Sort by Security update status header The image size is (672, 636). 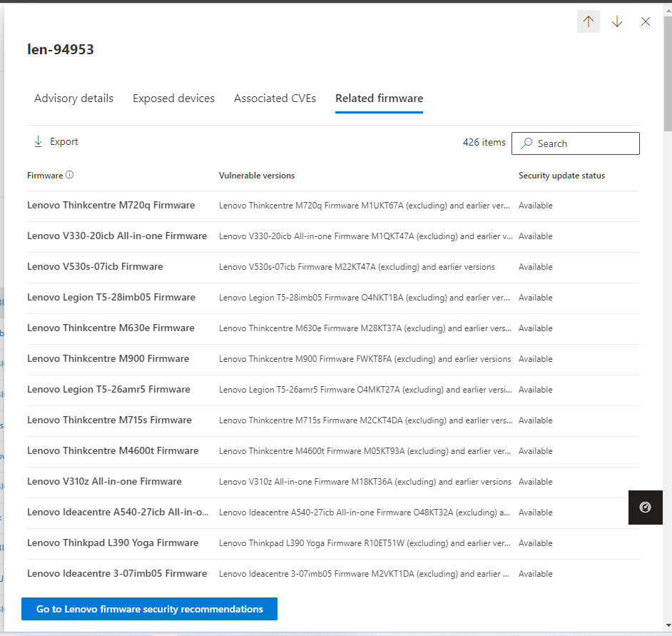tap(561, 176)
